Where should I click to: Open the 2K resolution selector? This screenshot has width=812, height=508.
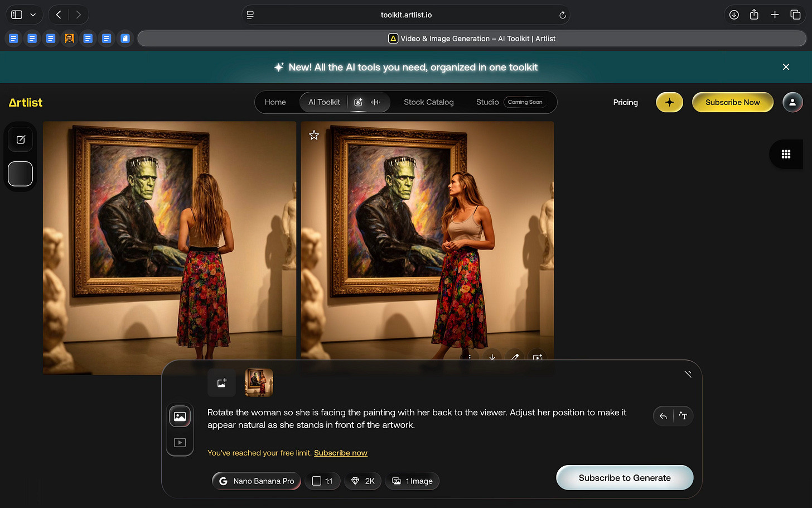coord(362,481)
